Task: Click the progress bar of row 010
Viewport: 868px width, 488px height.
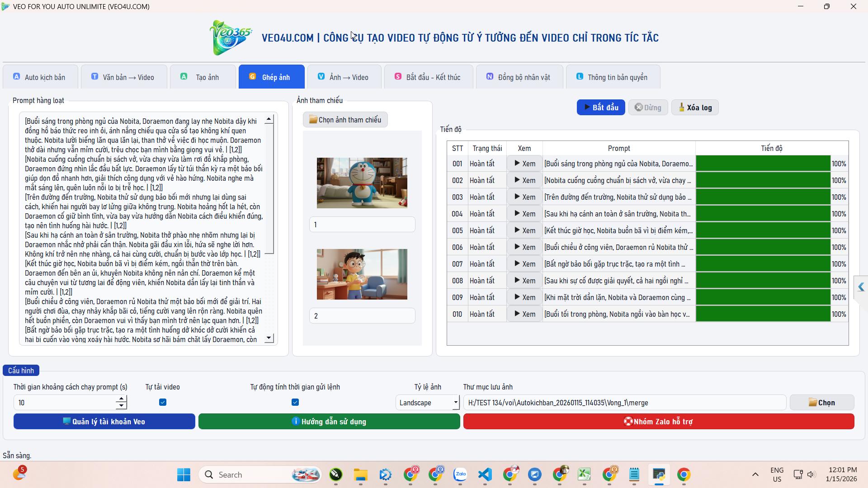Action: point(763,314)
